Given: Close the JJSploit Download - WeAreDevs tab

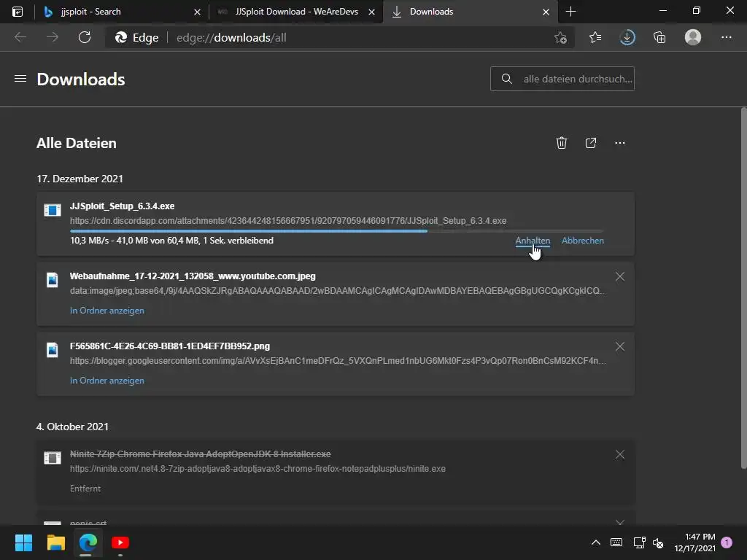Looking at the screenshot, I should click(371, 12).
